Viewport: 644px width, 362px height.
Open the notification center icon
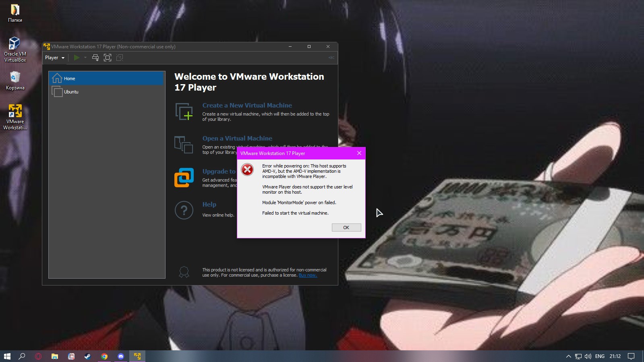click(631, 356)
